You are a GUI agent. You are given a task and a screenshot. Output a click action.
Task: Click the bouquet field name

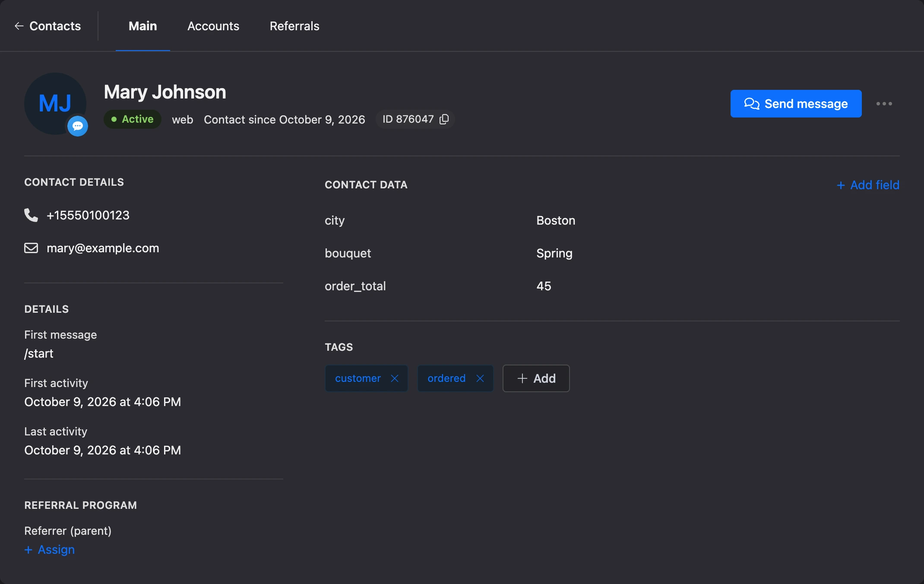point(348,253)
